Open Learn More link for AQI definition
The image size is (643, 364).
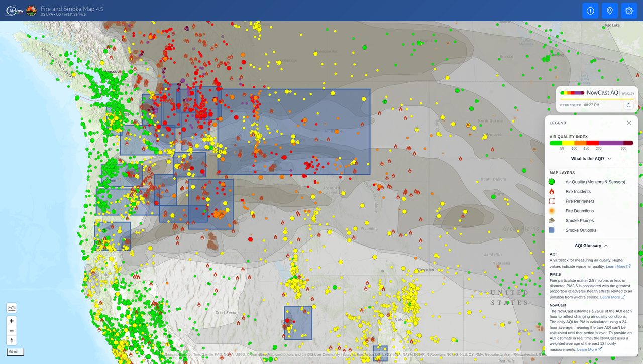[618, 266]
